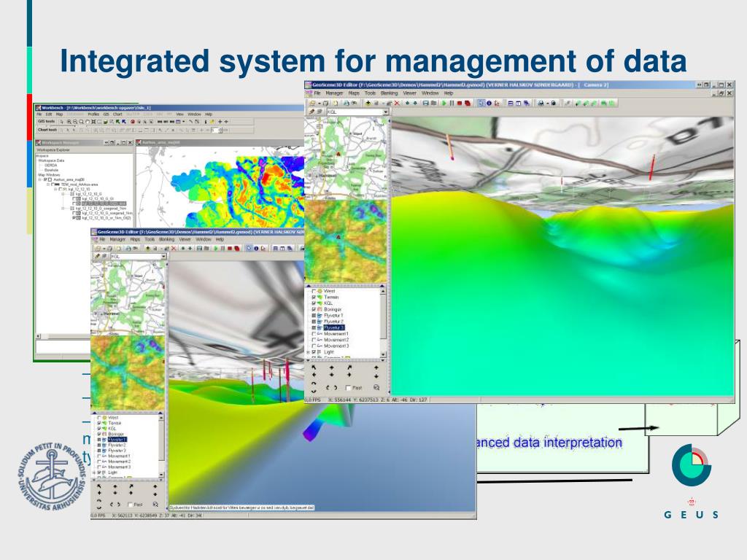
Task: Click the green Play button in the rear GeoScene3D toolbar
Action: [x=216, y=248]
